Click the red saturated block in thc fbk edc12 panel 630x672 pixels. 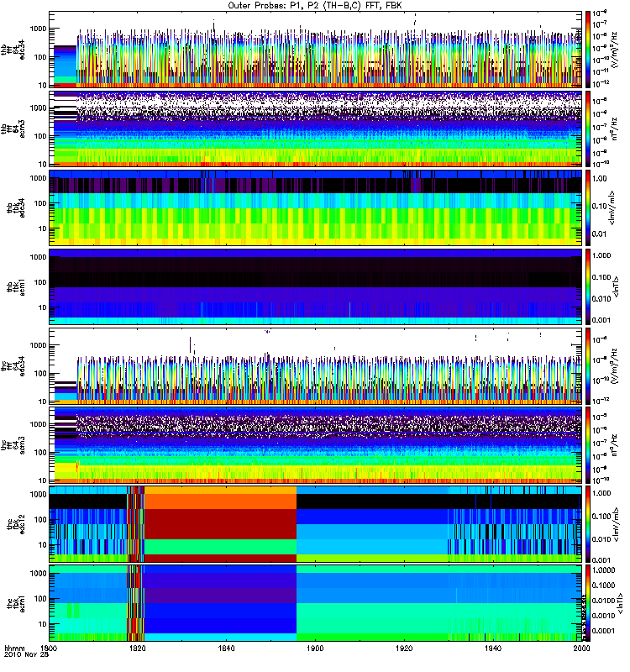pos(220,523)
